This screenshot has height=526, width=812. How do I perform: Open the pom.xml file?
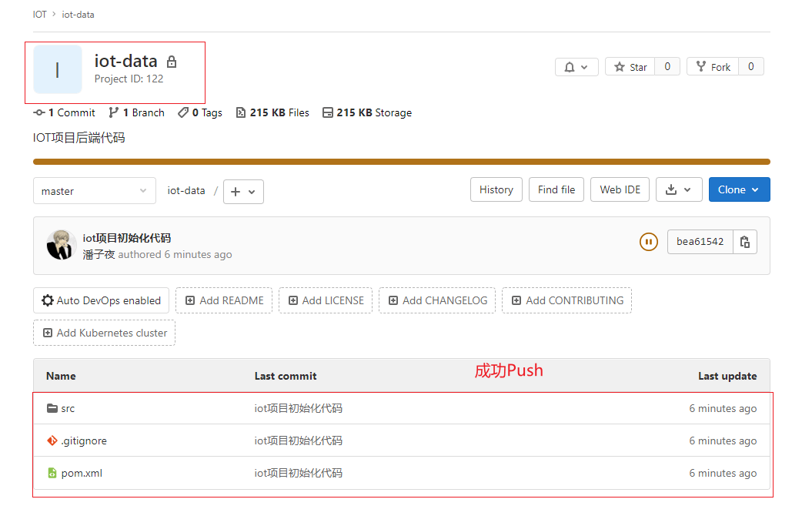click(82, 473)
